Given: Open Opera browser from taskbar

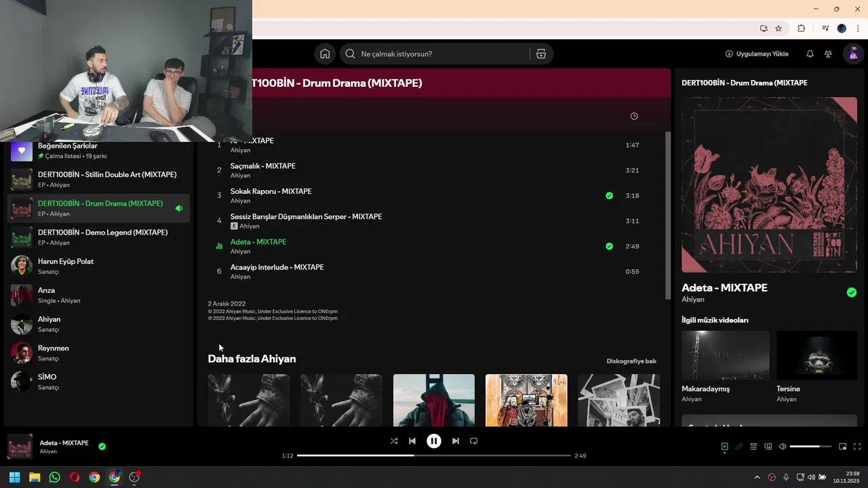Looking at the screenshot, I should tap(75, 477).
